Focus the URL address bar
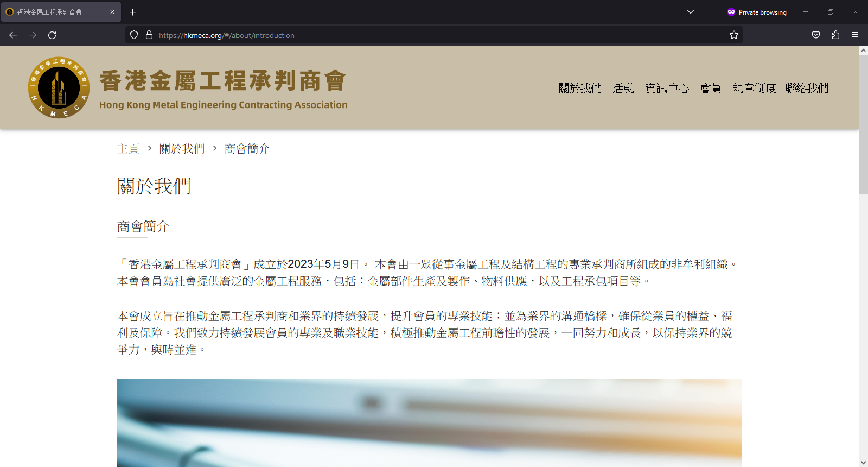Viewport: 868px width, 467px height. click(x=434, y=35)
